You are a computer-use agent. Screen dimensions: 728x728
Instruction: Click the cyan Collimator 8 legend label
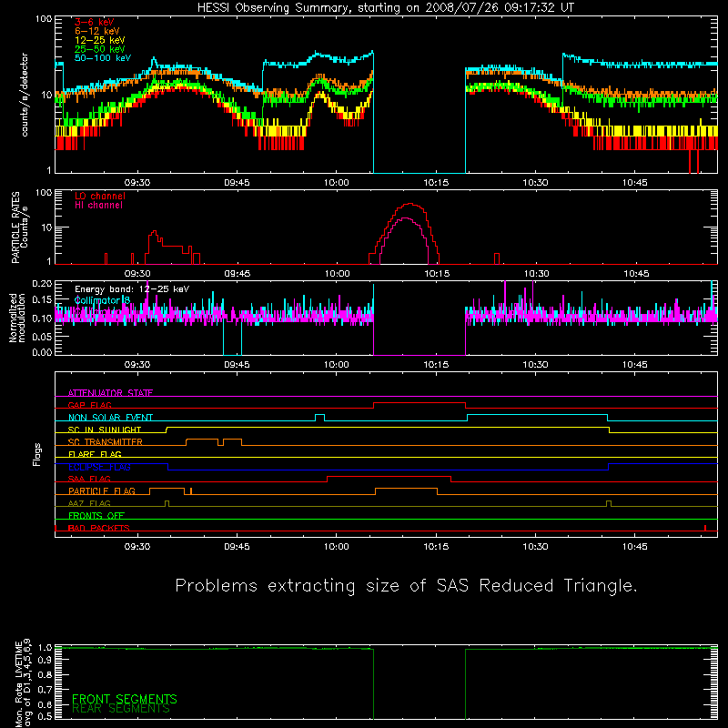(x=102, y=300)
